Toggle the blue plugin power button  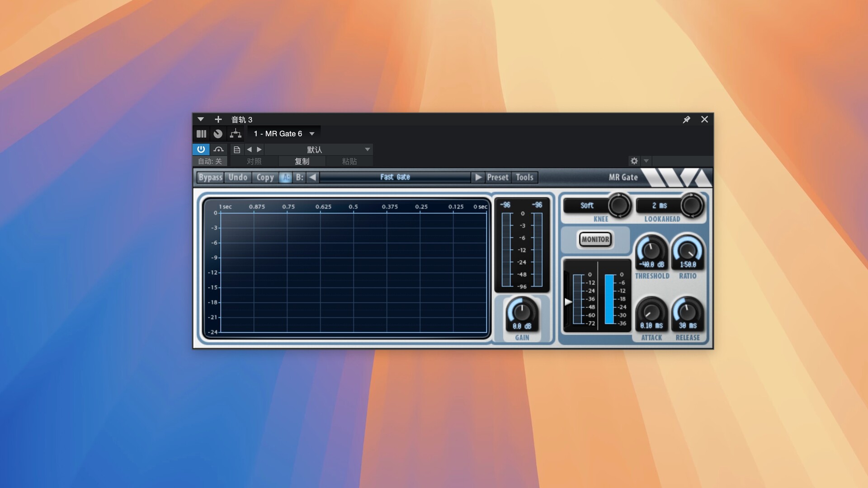(x=201, y=149)
